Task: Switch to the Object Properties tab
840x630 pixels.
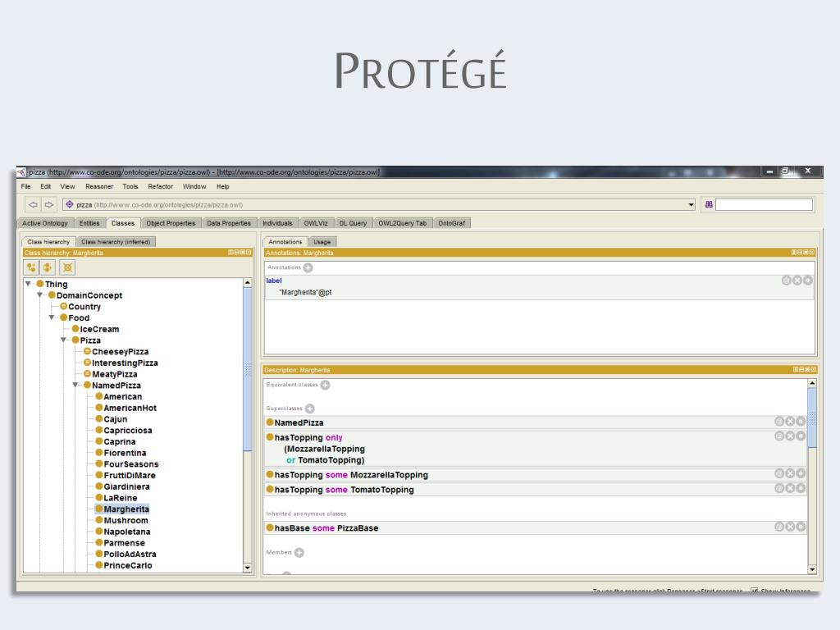Action: 171,223
